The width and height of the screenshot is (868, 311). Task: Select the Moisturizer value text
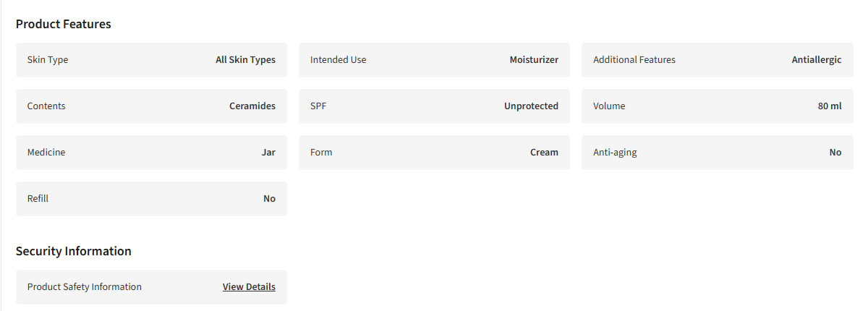[x=534, y=60]
